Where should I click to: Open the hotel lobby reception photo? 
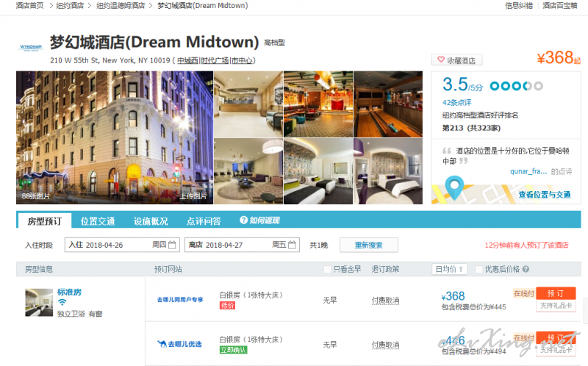[248, 104]
